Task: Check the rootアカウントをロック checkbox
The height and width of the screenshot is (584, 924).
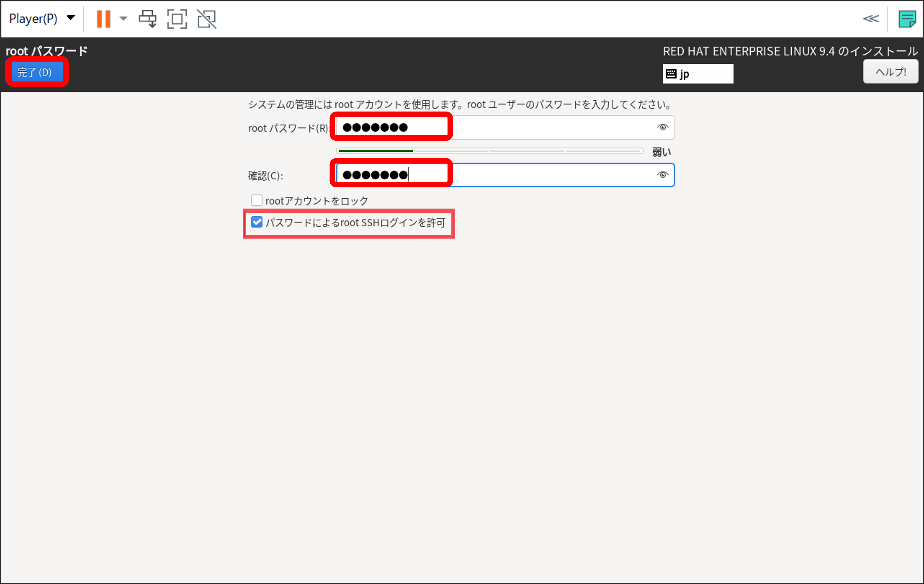Action: click(256, 200)
